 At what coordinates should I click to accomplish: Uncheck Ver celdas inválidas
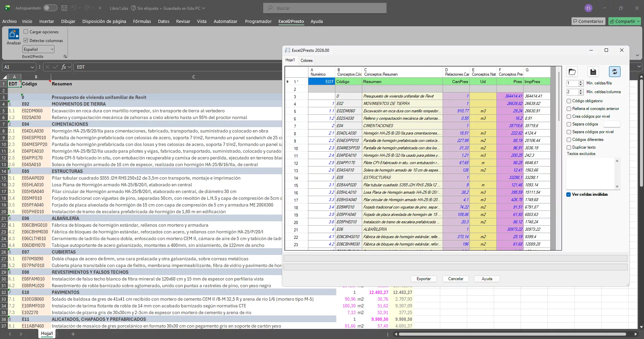[x=569, y=194]
